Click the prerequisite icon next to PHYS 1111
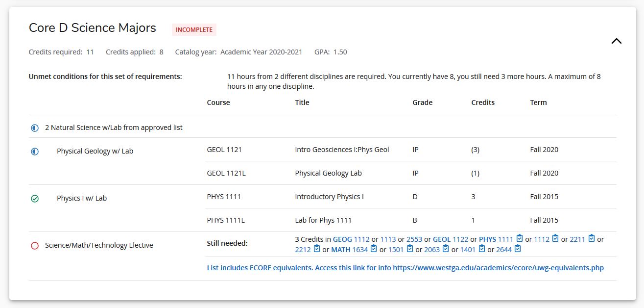The width and height of the screenshot is (644, 308). 520,239
